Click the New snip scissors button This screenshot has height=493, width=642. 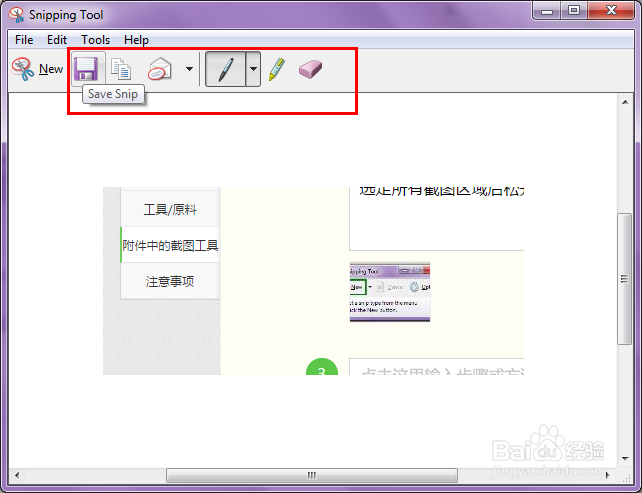(x=37, y=69)
